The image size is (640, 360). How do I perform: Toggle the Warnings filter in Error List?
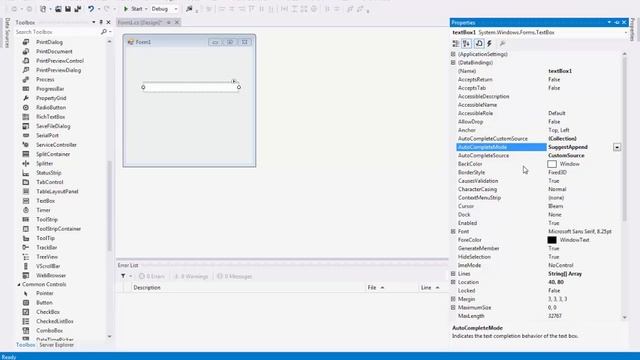point(191,276)
